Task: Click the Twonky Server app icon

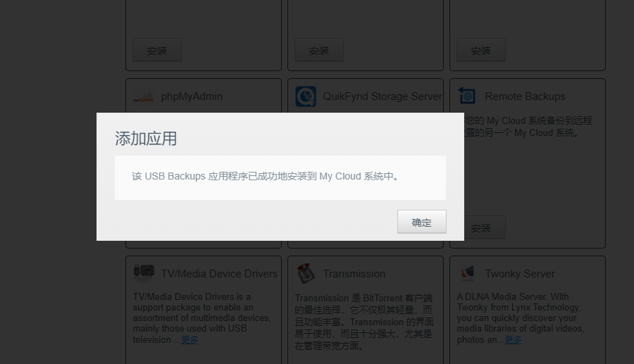Action: point(468,273)
